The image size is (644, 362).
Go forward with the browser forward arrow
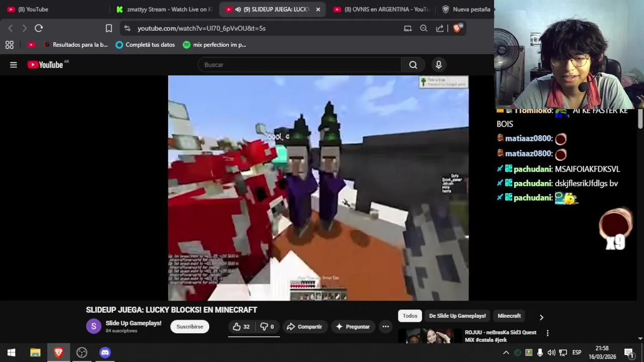tap(24, 29)
